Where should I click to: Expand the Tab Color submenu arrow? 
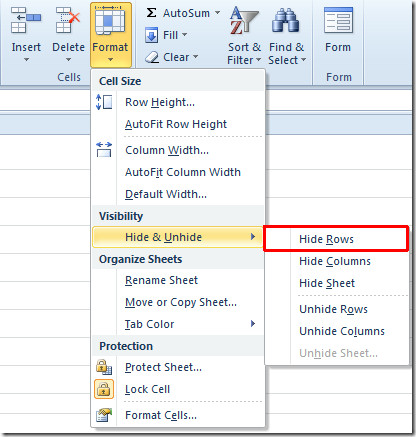[x=253, y=324]
